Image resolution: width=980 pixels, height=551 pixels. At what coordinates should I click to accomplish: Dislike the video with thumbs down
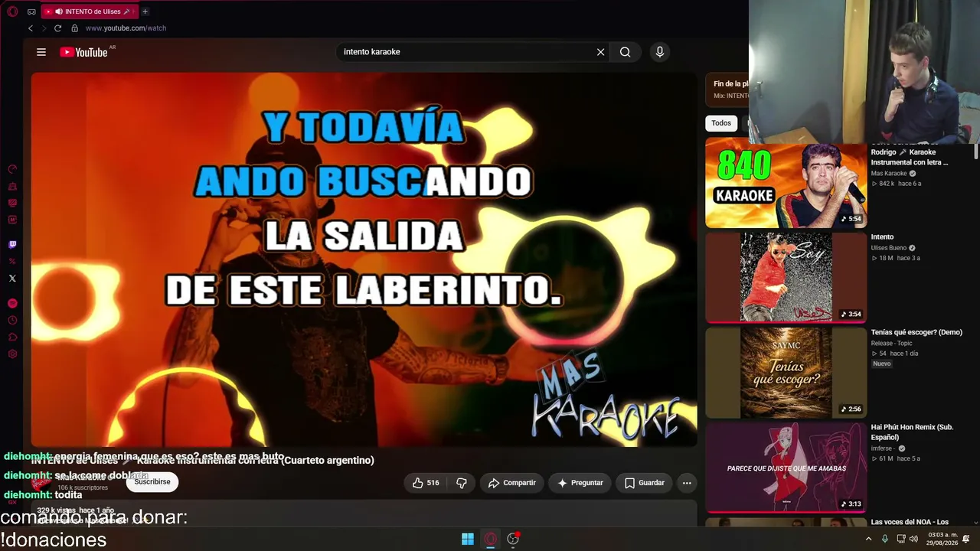[461, 483]
